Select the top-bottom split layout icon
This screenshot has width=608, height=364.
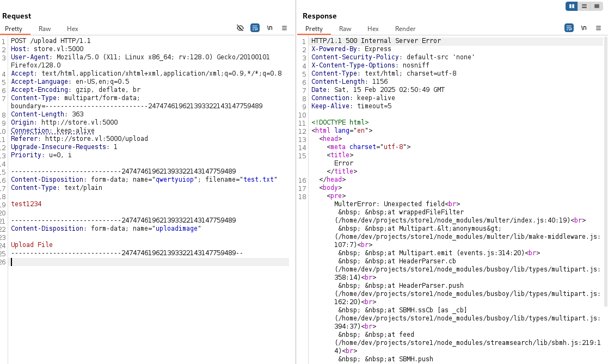click(584, 6)
